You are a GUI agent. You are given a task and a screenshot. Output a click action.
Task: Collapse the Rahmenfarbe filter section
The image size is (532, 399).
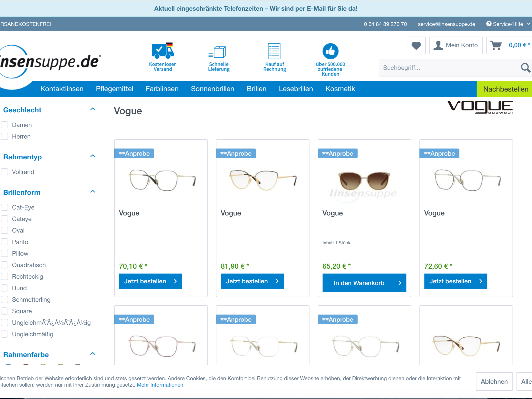pyautogui.click(x=93, y=354)
